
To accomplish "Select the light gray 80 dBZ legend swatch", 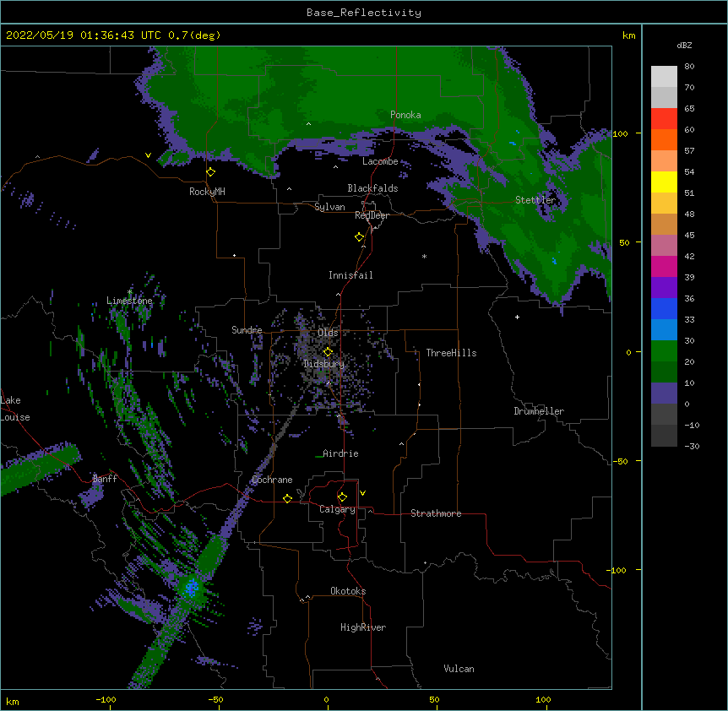I will click(664, 77).
